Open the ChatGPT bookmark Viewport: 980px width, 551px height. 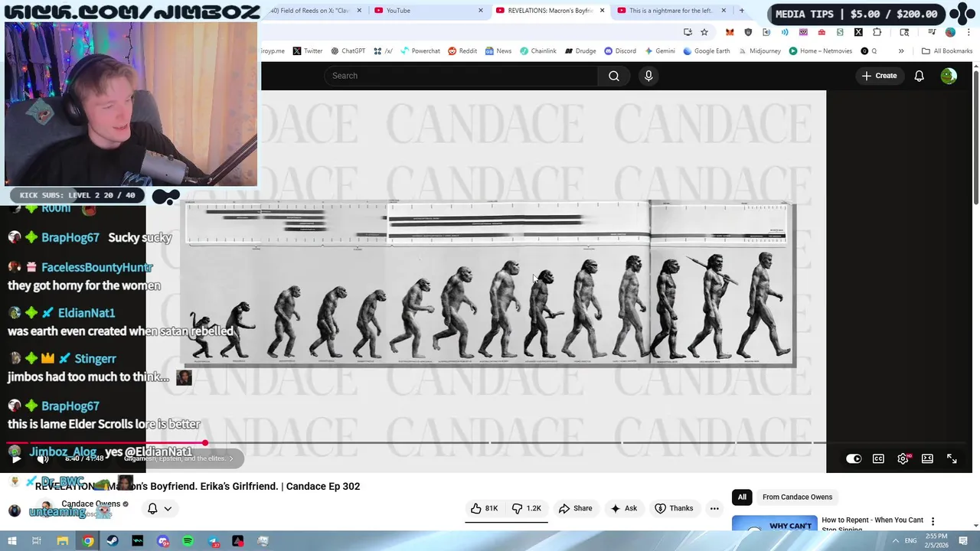tap(348, 51)
